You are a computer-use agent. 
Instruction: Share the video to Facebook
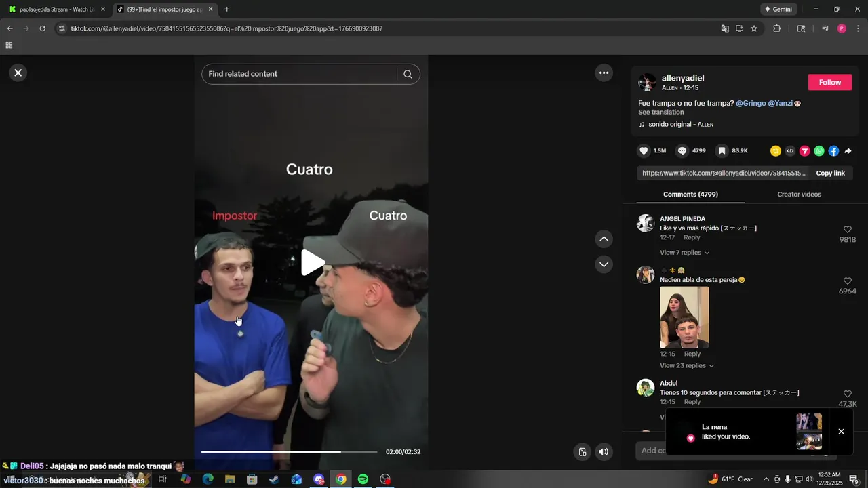(833, 151)
